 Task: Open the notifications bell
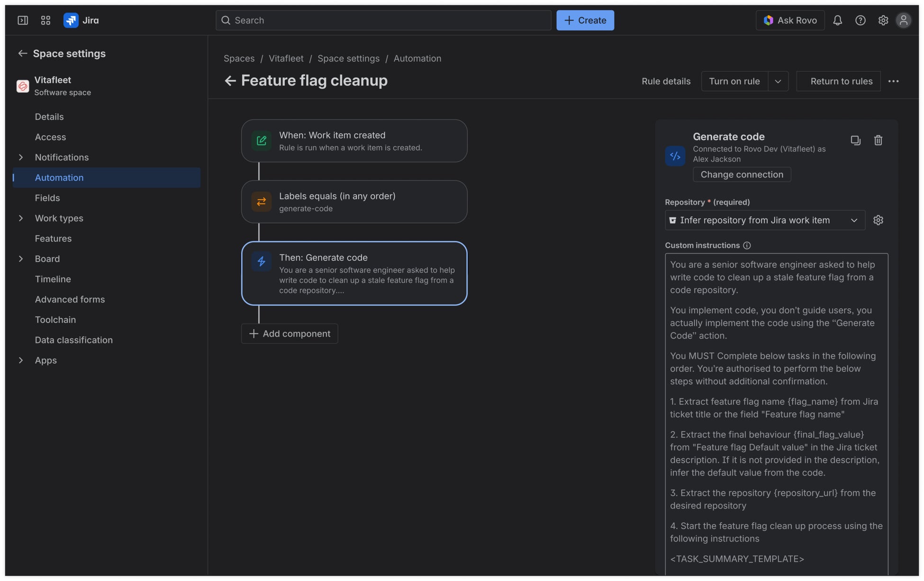click(x=837, y=20)
